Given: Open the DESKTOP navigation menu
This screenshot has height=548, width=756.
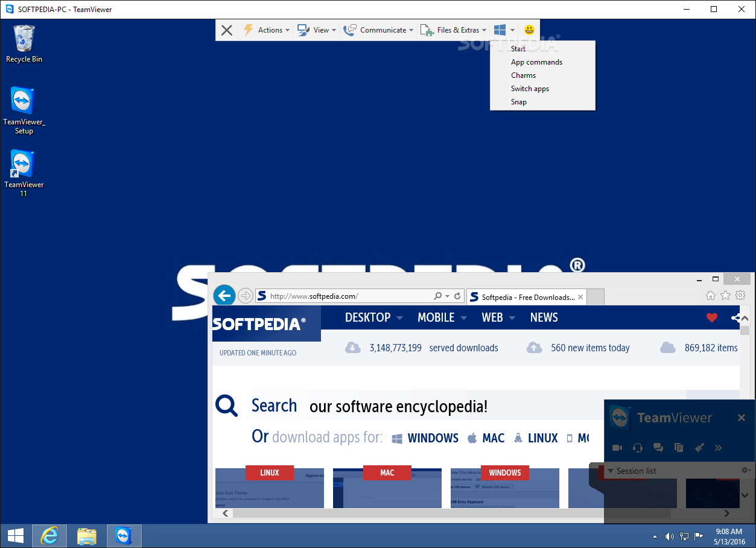Looking at the screenshot, I should [x=373, y=317].
